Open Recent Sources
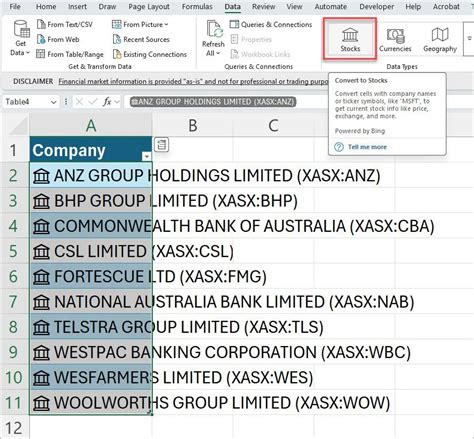 (141, 39)
